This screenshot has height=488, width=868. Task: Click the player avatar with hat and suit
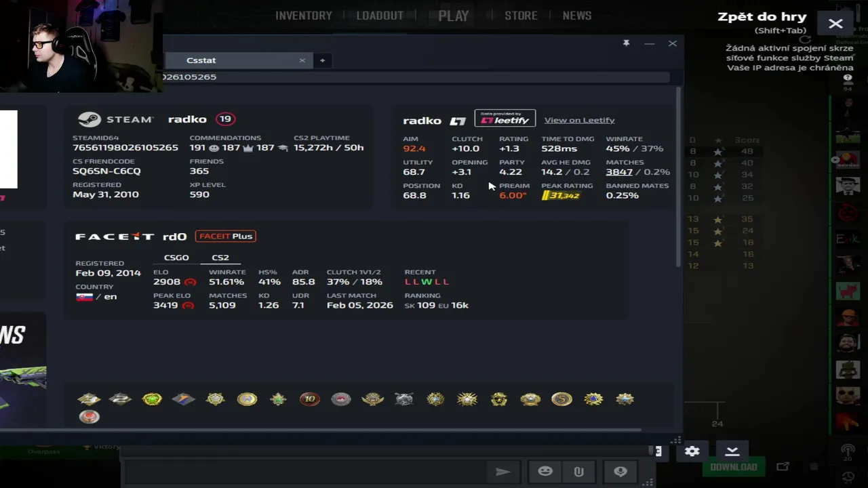click(x=848, y=186)
